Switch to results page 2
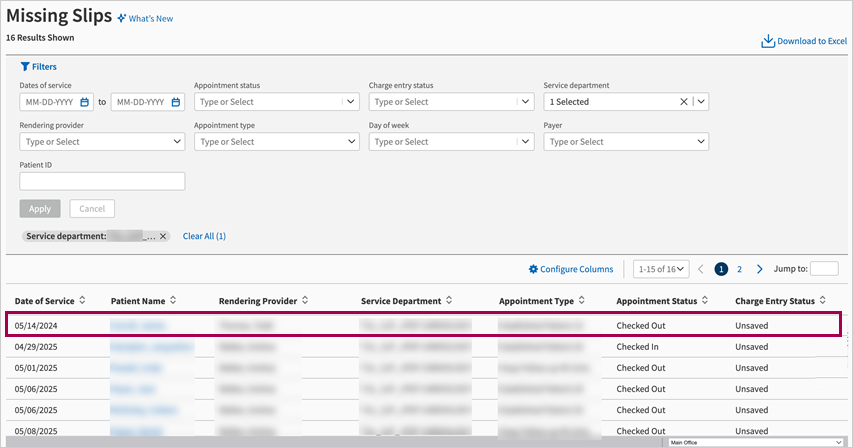The height and width of the screenshot is (448, 853). pos(739,269)
